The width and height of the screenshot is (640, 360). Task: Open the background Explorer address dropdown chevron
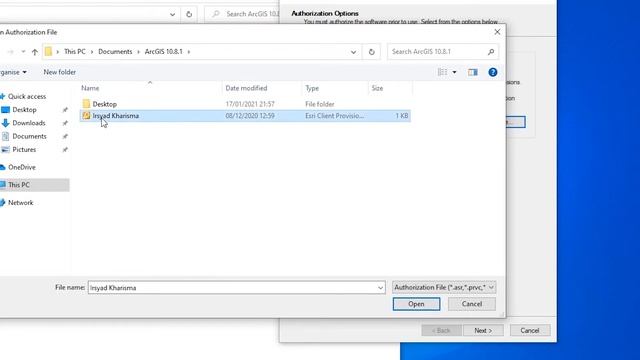click(x=173, y=14)
